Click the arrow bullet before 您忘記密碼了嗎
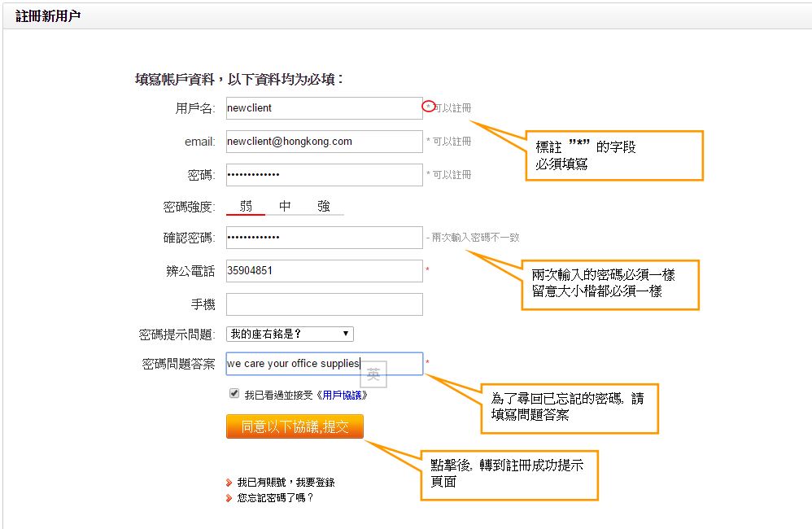 pyautogui.click(x=229, y=498)
